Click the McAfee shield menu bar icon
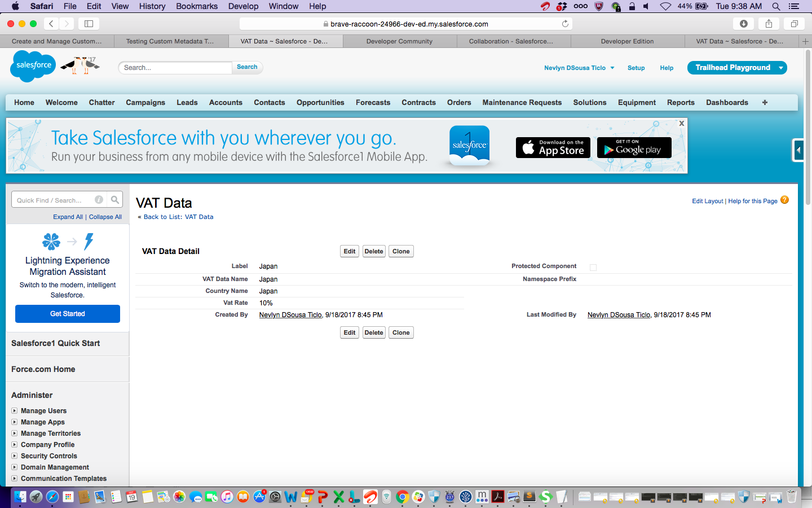This screenshot has height=508, width=812. (x=599, y=6)
